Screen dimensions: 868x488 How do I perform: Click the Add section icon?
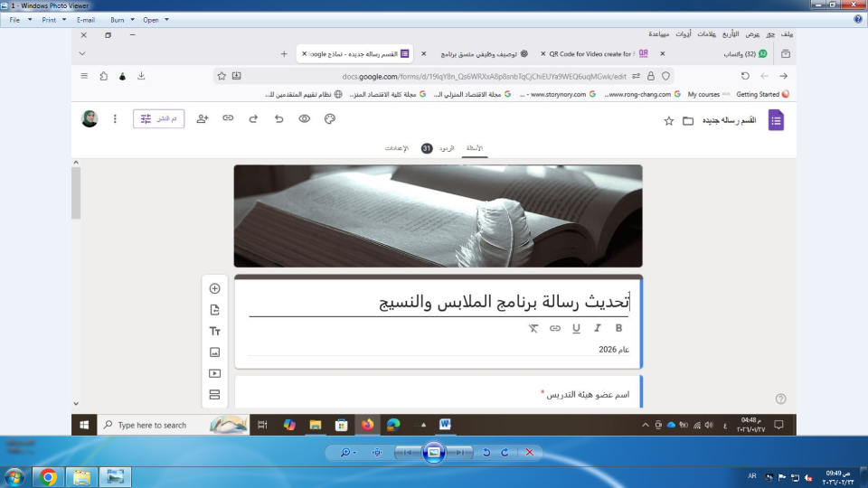(x=214, y=394)
